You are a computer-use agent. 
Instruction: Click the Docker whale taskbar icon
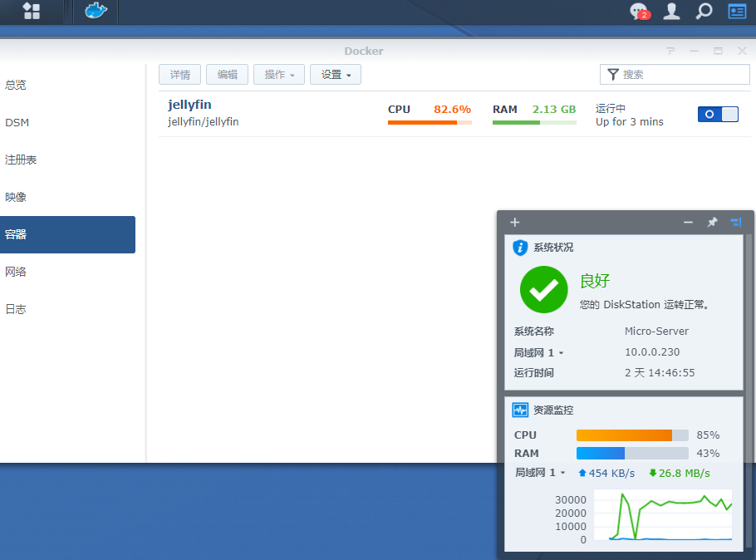[96, 11]
